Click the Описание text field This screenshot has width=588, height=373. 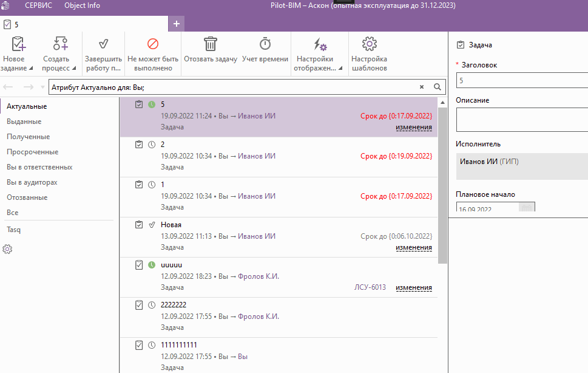click(x=522, y=120)
